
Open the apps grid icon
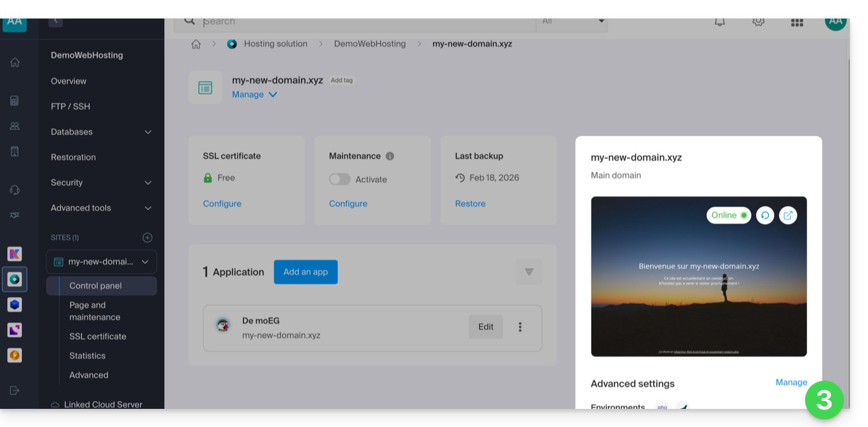click(797, 22)
